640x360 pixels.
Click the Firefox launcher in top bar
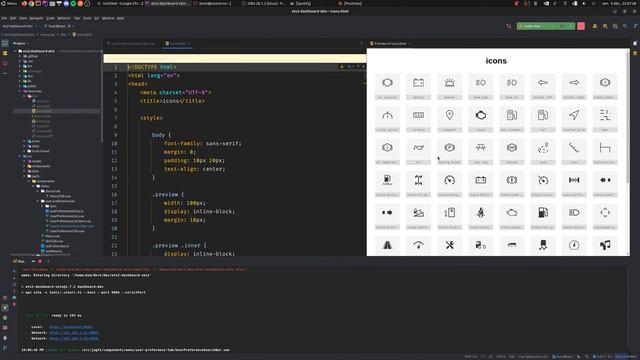click(24, 3)
